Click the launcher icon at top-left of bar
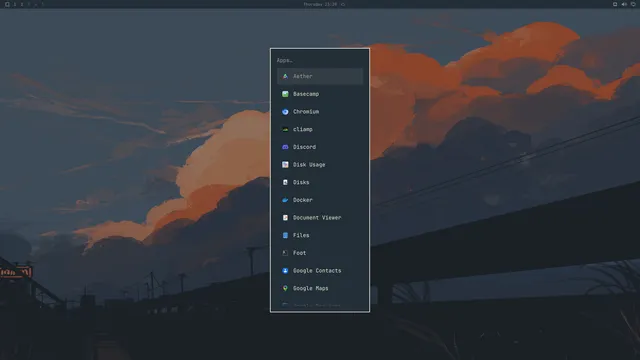This screenshot has height=360, width=640. (x=7, y=4)
